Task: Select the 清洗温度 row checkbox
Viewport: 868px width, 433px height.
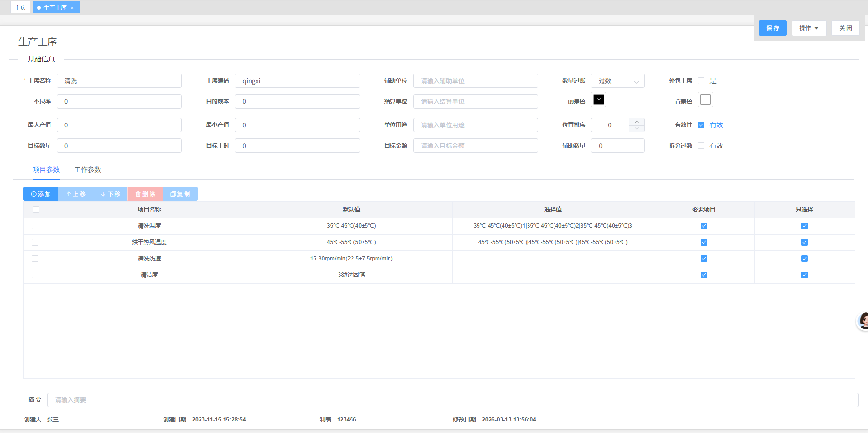Action: [35, 226]
